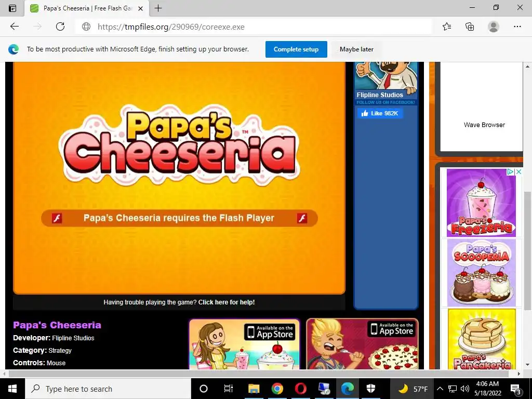Minimize the Edge browser window
532x399 pixels.
coord(472,7)
